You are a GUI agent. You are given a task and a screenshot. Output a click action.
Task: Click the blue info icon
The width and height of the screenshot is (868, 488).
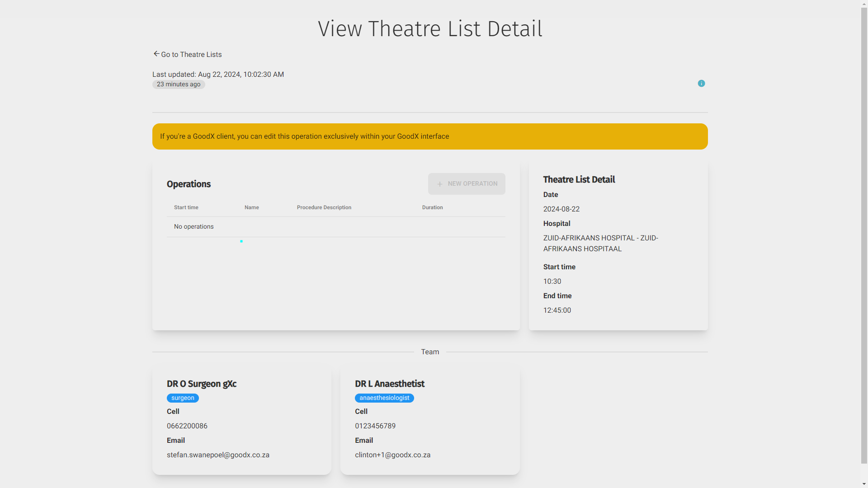701,84
